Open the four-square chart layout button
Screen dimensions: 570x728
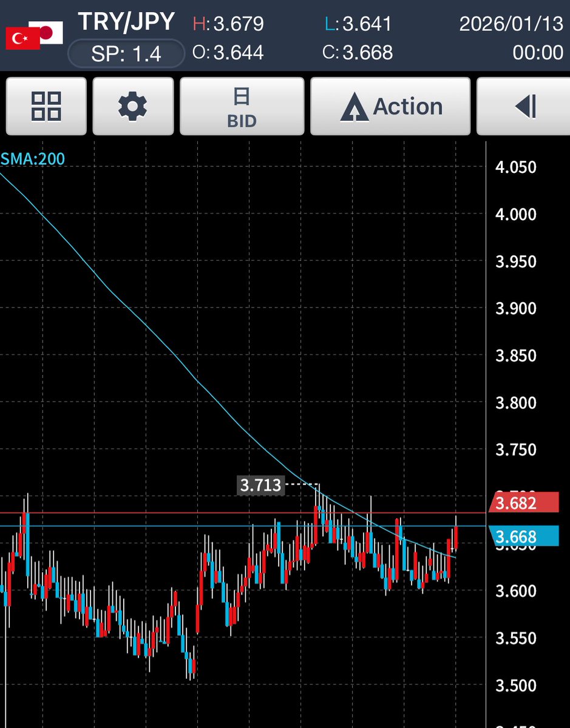pyautogui.click(x=46, y=106)
